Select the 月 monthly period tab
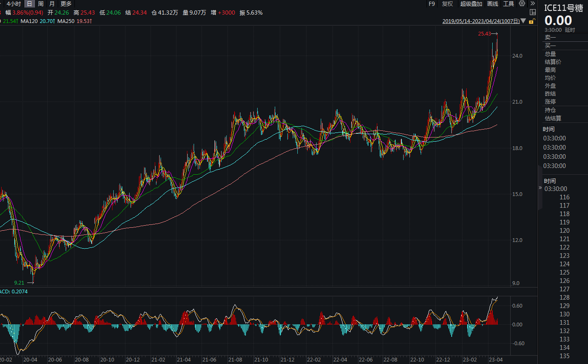The width and height of the screenshot is (588, 364). (52, 4)
